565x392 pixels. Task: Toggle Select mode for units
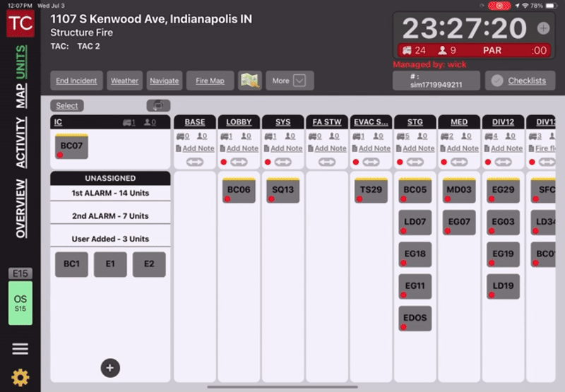pyautogui.click(x=67, y=106)
